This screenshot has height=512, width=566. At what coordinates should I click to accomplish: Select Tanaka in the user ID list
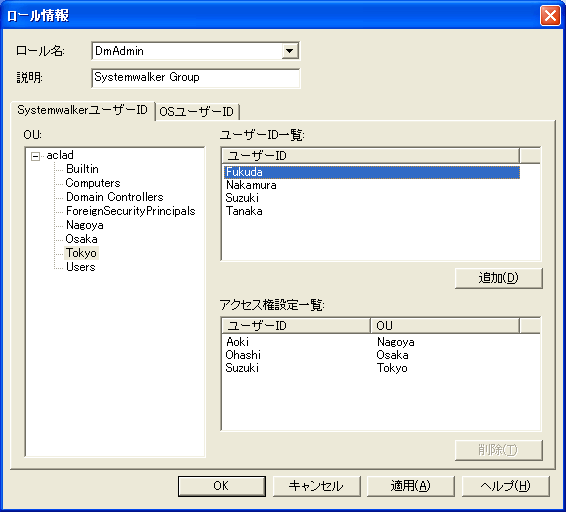pos(372,211)
